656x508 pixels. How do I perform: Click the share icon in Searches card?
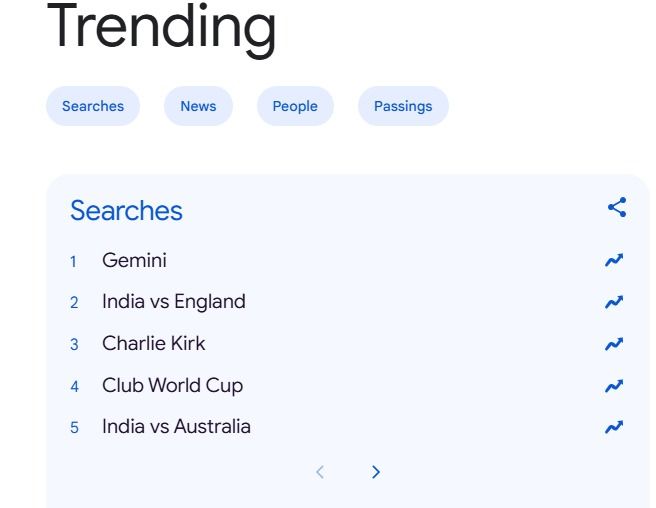[x=617, y=208]
